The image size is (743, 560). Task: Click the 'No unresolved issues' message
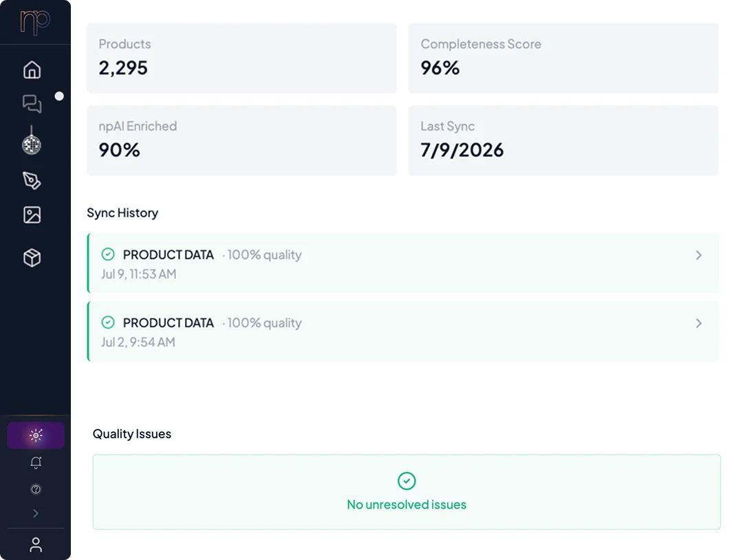407,504
